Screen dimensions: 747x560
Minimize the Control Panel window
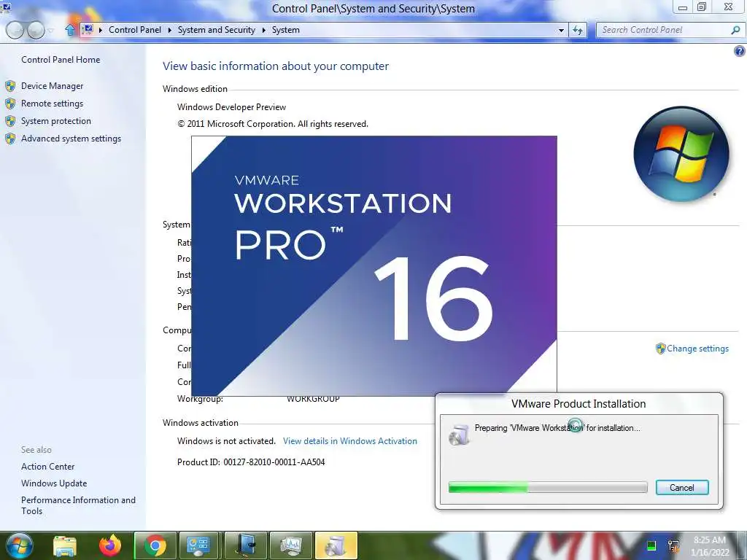(x=683, y=7)
